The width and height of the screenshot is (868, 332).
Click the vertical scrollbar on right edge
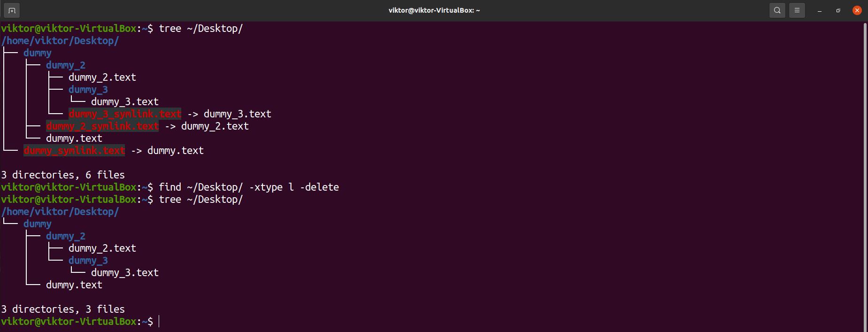pyautogui.click(x=865, y=177)
